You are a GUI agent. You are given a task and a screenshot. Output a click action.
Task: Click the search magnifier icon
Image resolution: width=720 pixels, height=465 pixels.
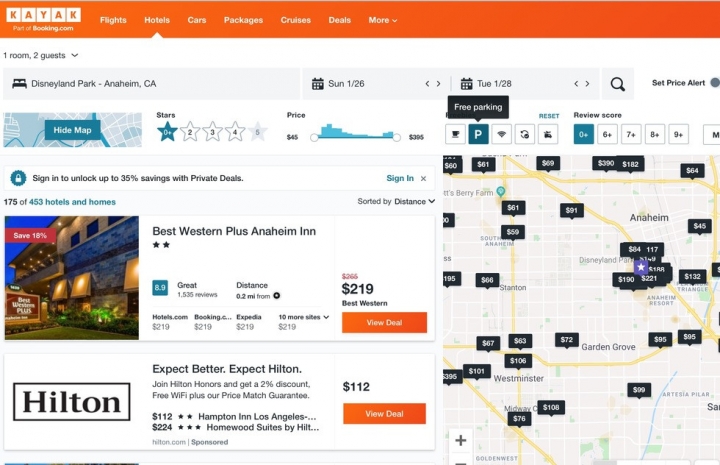coord(618,84)
